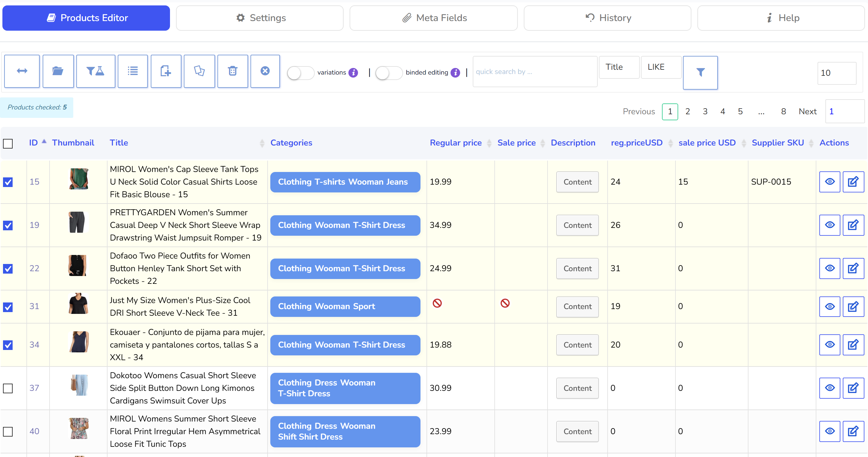Click the horizontal arrows toolbar icon

tap(22, 71)
